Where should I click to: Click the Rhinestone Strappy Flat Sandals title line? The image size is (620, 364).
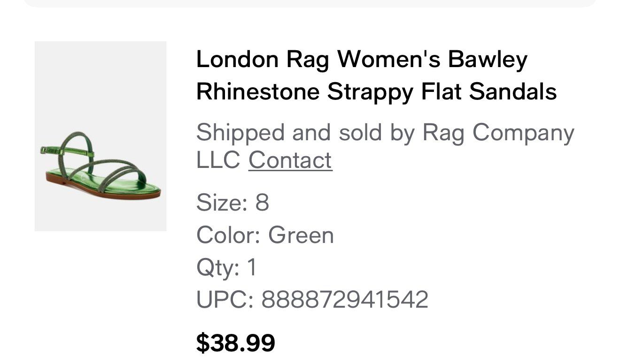[376, 91]
